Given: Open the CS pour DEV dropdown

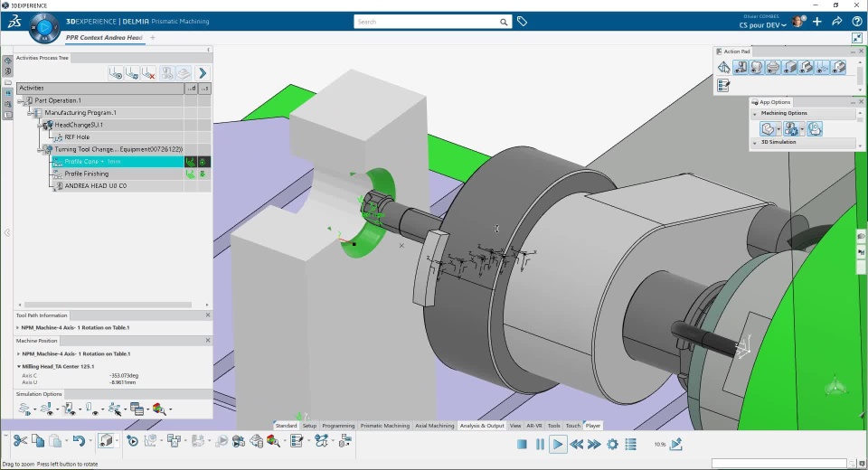Looking at the screenshot, I should tap(762, 25).
